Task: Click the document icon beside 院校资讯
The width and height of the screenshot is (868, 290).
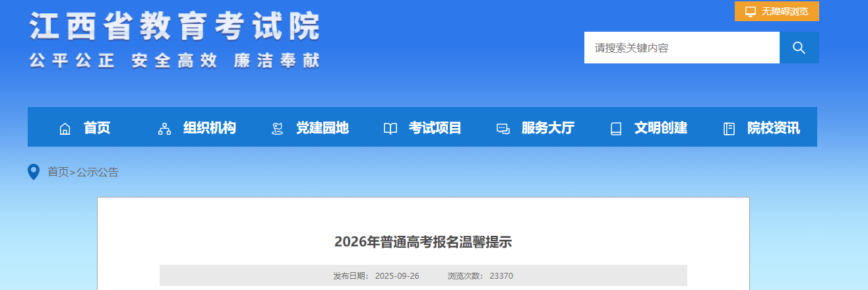Action: tap(729, 129)
